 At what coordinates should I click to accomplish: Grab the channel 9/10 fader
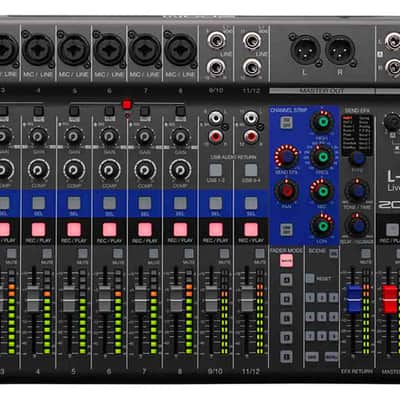211,299
